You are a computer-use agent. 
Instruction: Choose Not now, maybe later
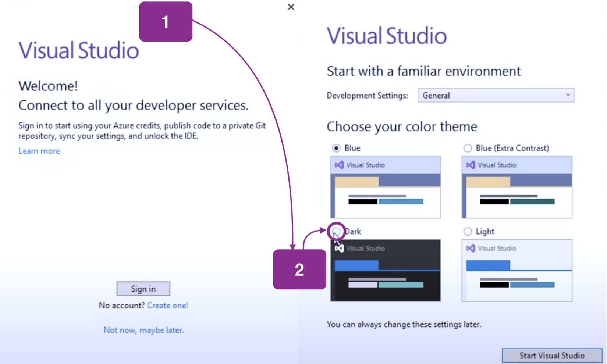click(143, 330)
